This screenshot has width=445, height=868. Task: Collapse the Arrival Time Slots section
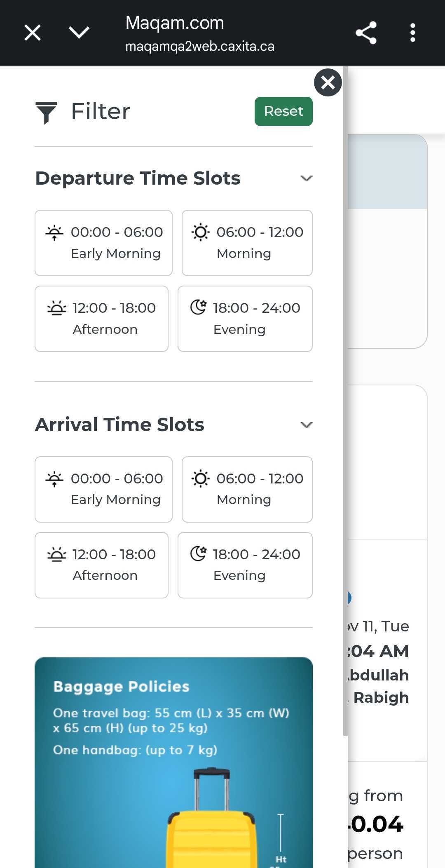click(x=306, y=425)
